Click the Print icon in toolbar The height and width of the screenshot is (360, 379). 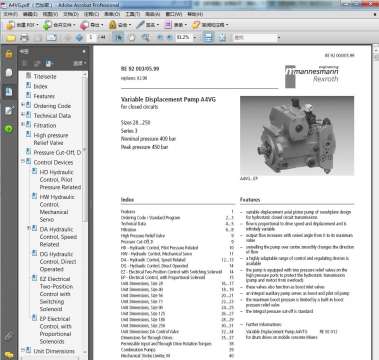click(x=24, y=37)
